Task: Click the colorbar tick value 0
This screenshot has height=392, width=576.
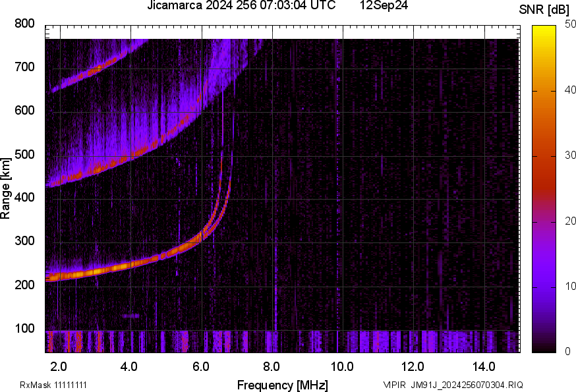Action: pos(567,352)
